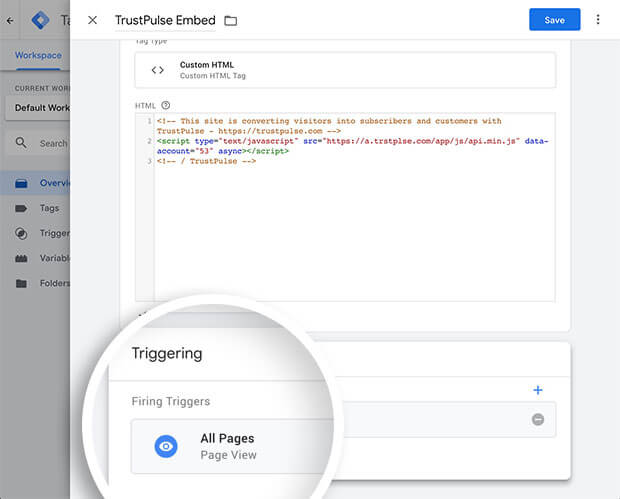The width and height of the screenshot is (620, 499).
Task: Open Folders in the sidebar
Action: (x=35, y=283)
